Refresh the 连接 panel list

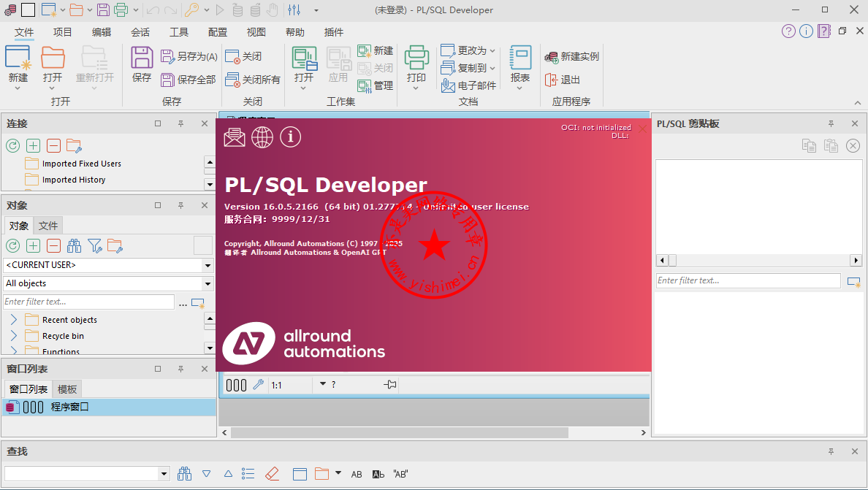coord(12,145)
